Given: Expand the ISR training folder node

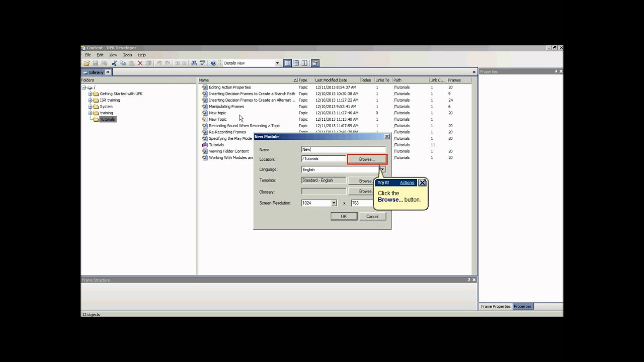Looking at the screenshot, I should 90,100.
